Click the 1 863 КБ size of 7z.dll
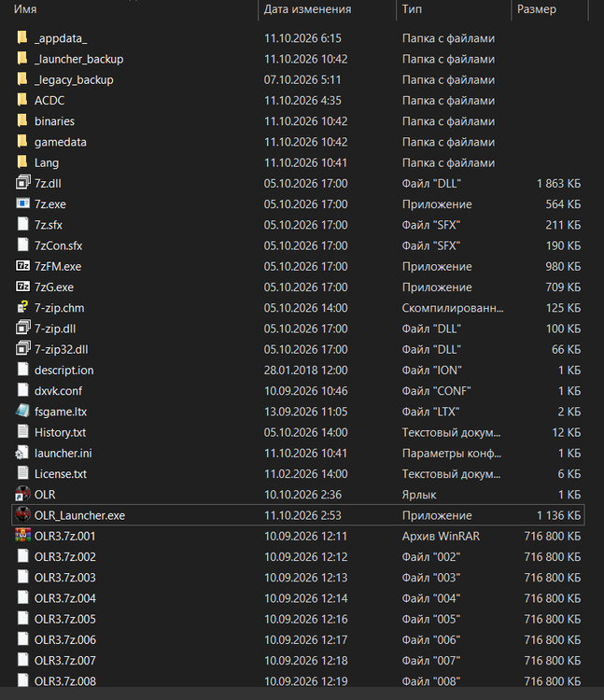 [x=558, y=184]
